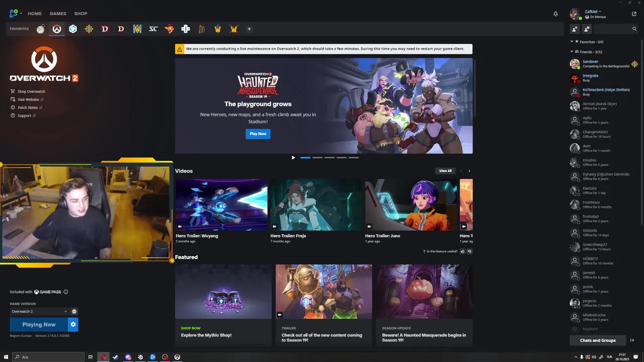
Task: Select friend ChangeHANZO in list
Action: 604,134
